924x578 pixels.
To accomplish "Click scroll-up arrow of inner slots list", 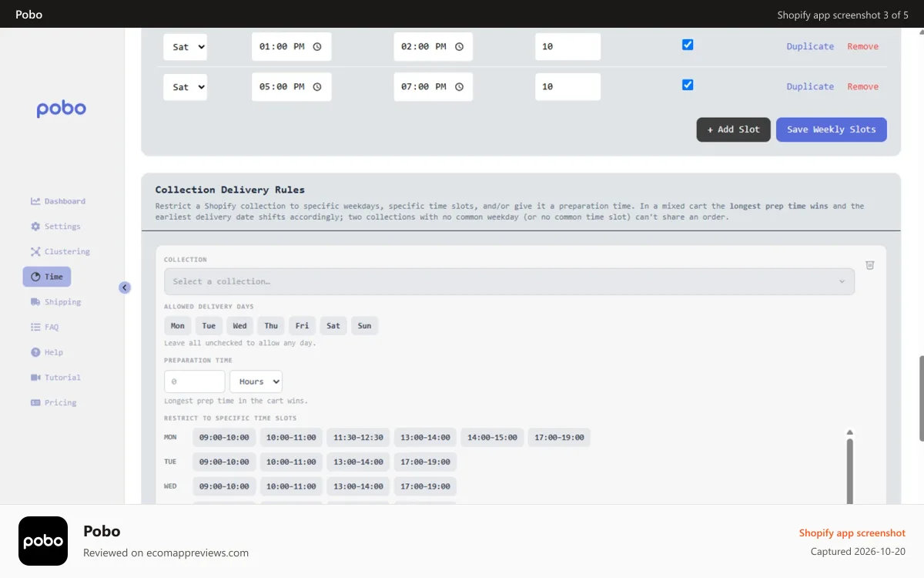I will [x=850, y=432].
